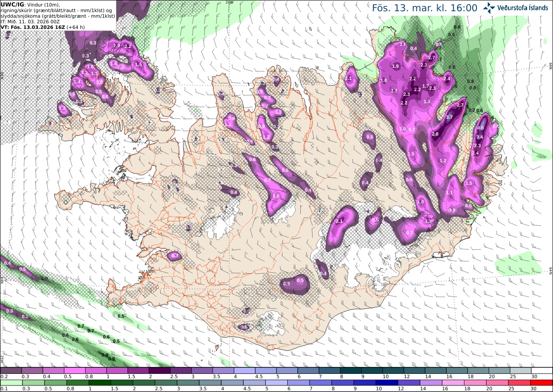The width and height of the screenshot is (553, 392).
Task: Click the '4.0' snowfall value in the east
Action: click(480, 128)
